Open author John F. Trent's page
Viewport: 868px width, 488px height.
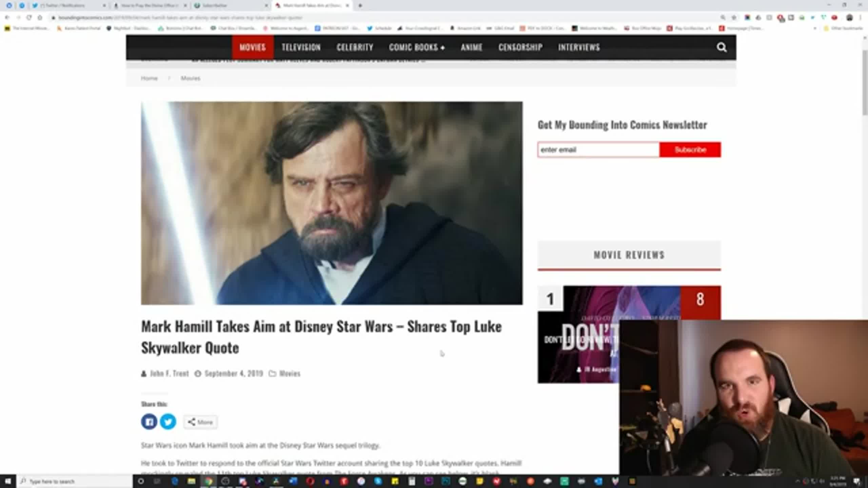170,374
